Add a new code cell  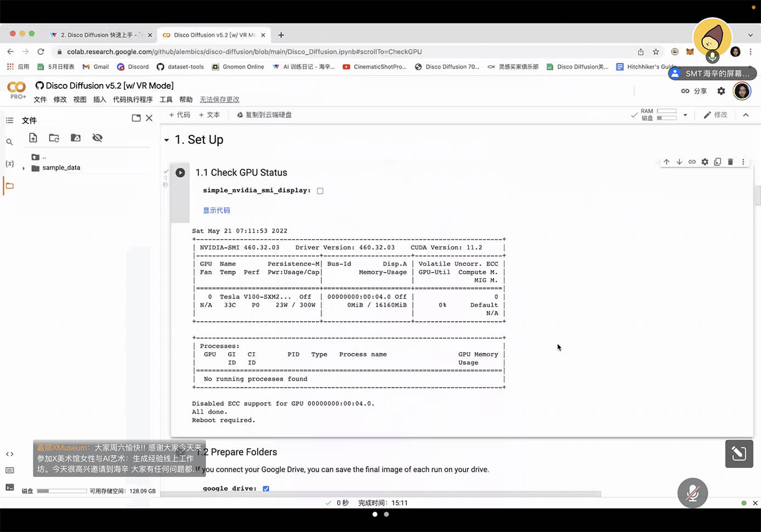coord(179,115)
